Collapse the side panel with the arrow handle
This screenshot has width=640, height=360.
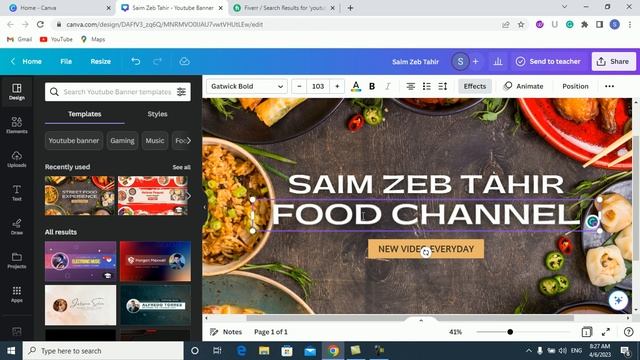[x=205, y=207]
